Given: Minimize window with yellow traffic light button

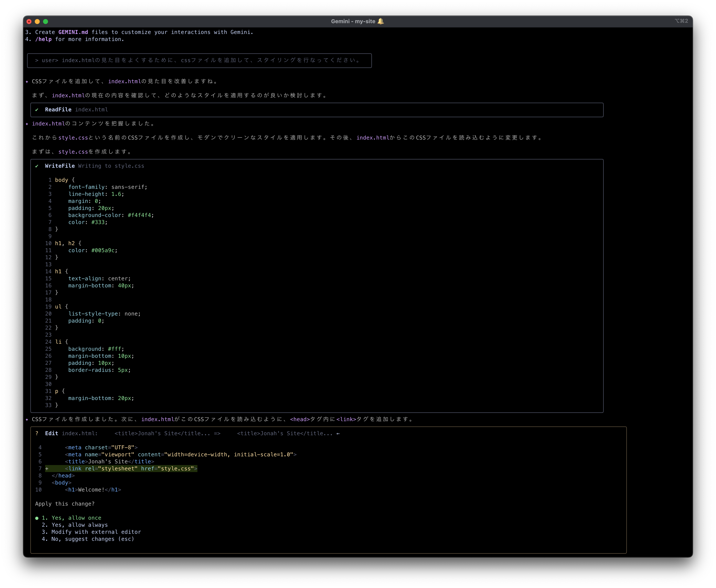Looking at the screenshot, I should click(37, 21).
